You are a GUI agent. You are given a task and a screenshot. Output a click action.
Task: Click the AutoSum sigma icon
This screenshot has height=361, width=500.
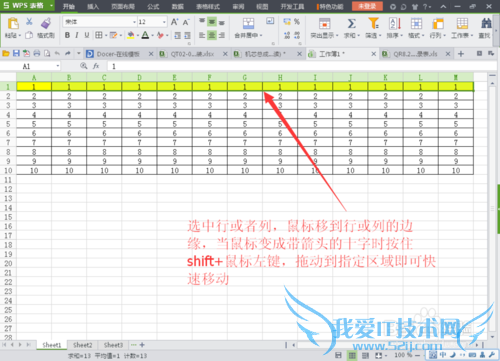click(x=352, y=24)
